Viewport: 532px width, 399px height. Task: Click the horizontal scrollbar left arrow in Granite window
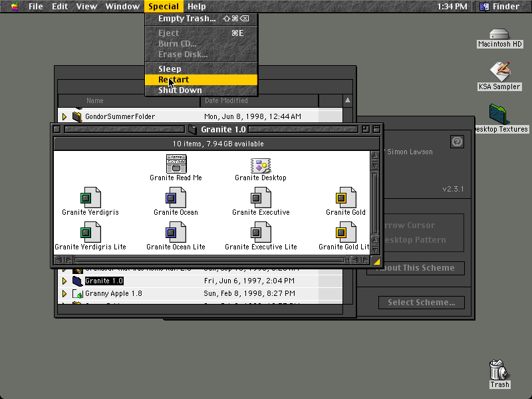(59, 260)
